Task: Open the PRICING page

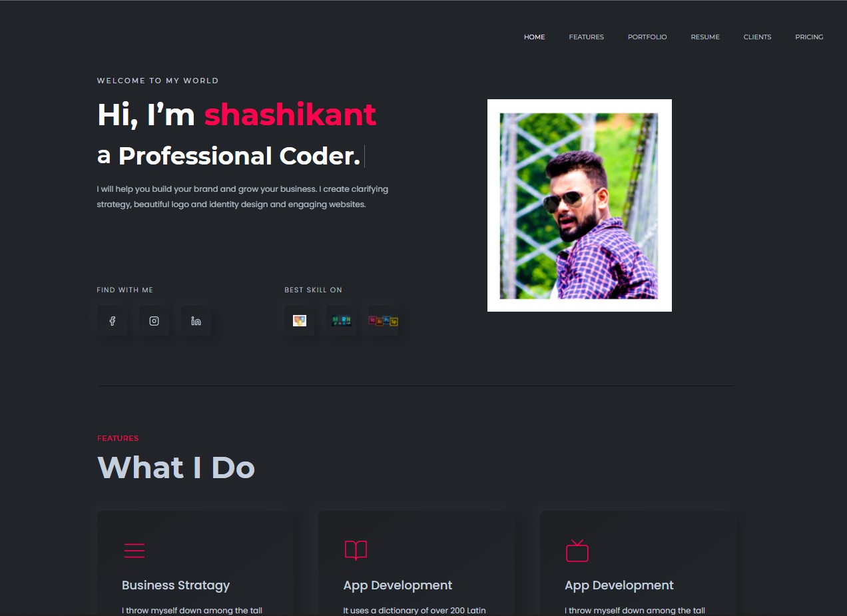Action: click(809, 37)
